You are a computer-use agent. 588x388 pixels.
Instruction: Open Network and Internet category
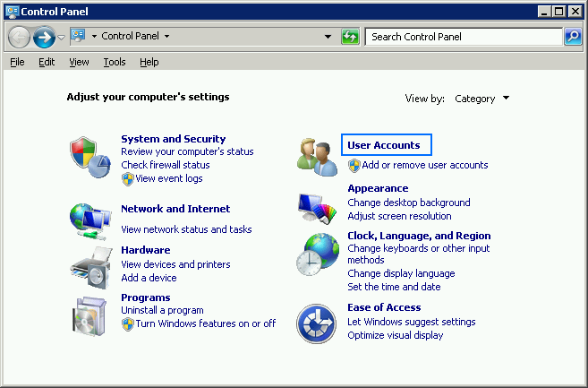point(175,209)
